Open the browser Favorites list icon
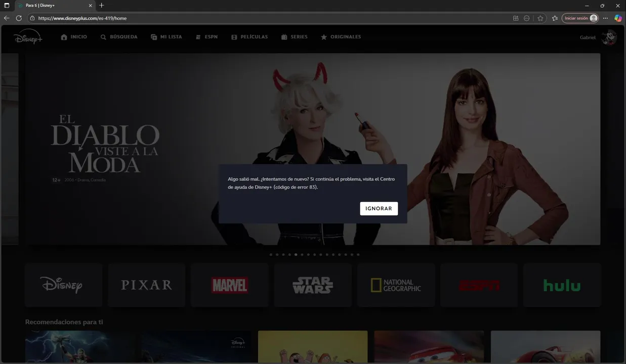The height and width of the screenshot is (364, 626). (x=555, y=18)
